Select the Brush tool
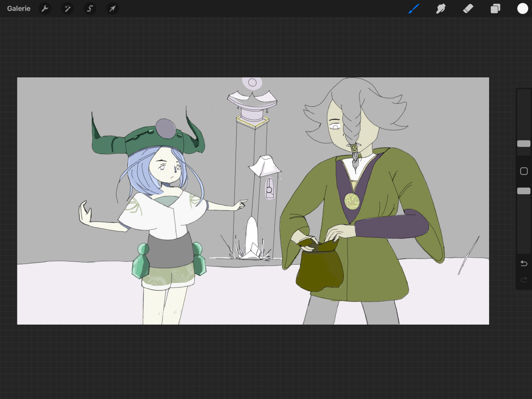Image resolution: width=532 pixels, height=399 pixels. (414, 9)
